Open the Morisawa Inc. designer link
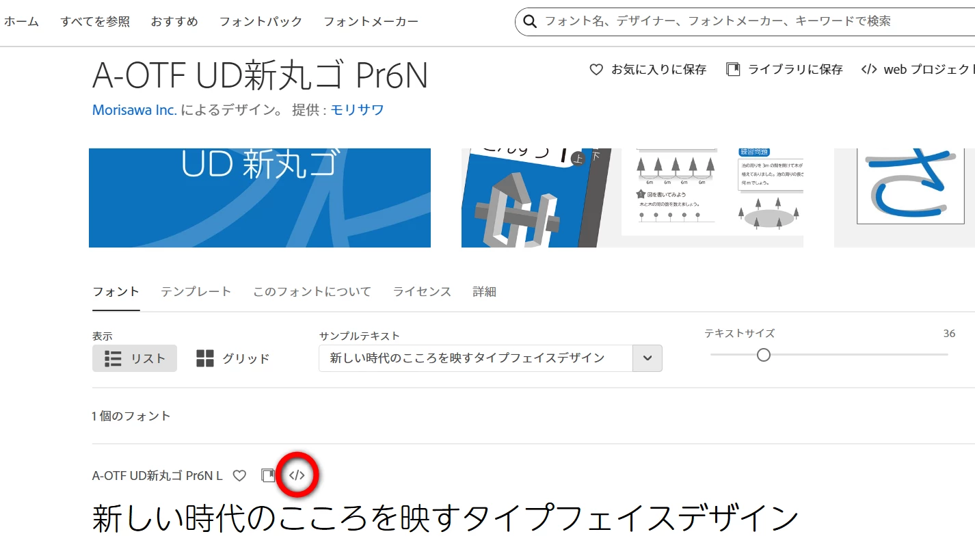 point(135,109)
